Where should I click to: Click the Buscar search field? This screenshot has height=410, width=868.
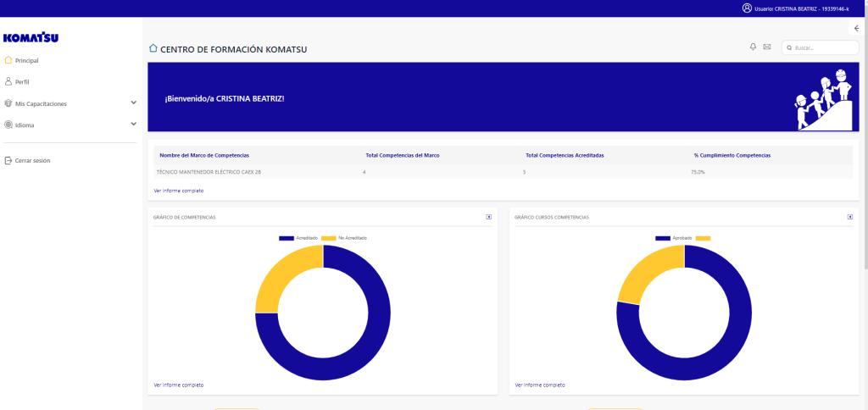click(x=821, y=48)
